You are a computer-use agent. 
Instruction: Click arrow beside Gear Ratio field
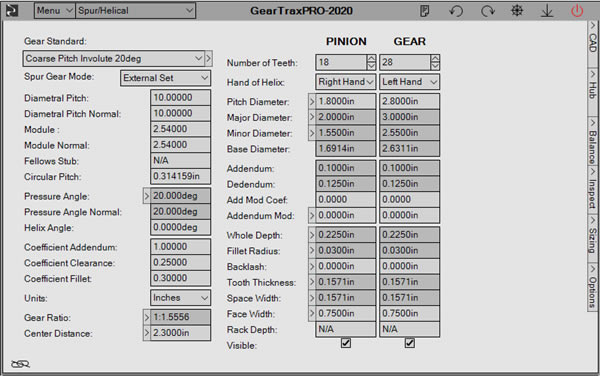tap(147, 317)
